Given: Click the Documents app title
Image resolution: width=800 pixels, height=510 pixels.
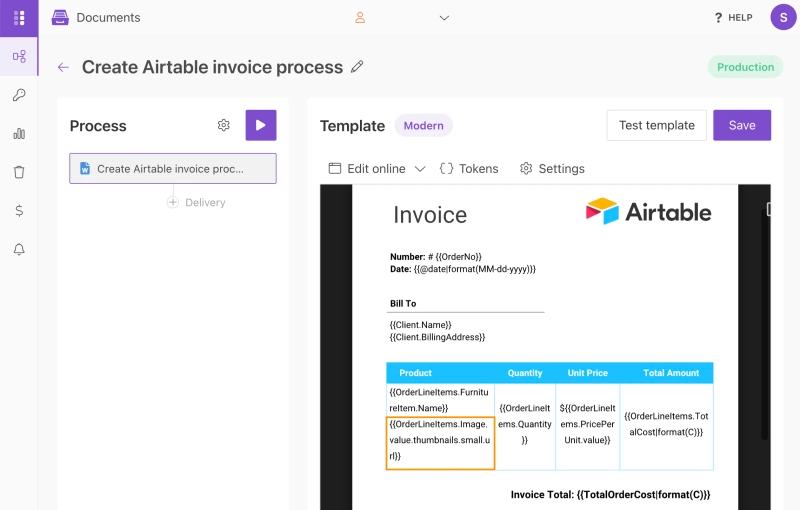Looking at the screenshot, I should pyautogui.click(x=108, y=17).
